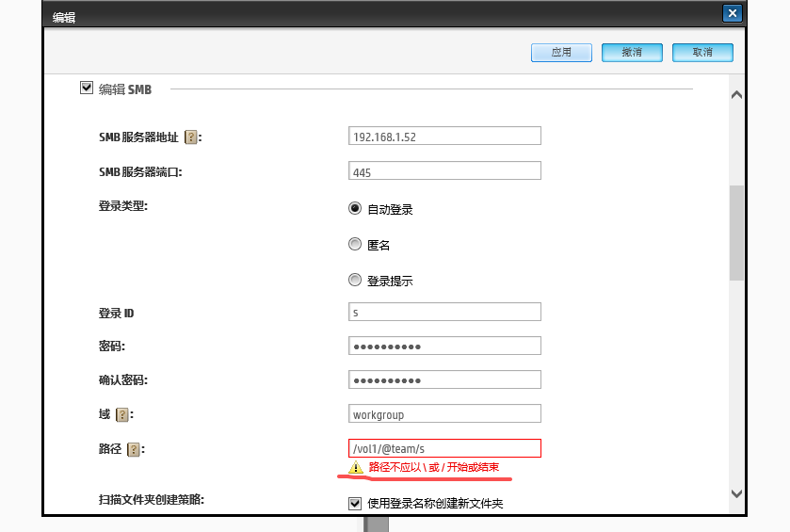This screenshot has width=790, height=532.
Task: Open help icon next to 域 label
Action: tap(121, 414)
